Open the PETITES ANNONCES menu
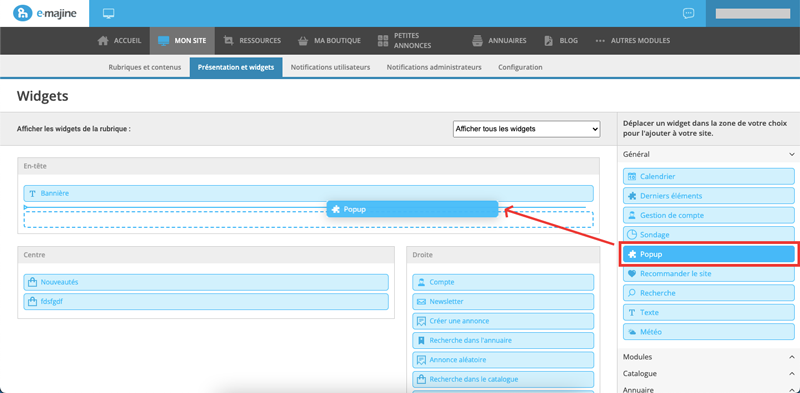 [x=405, y=41]
